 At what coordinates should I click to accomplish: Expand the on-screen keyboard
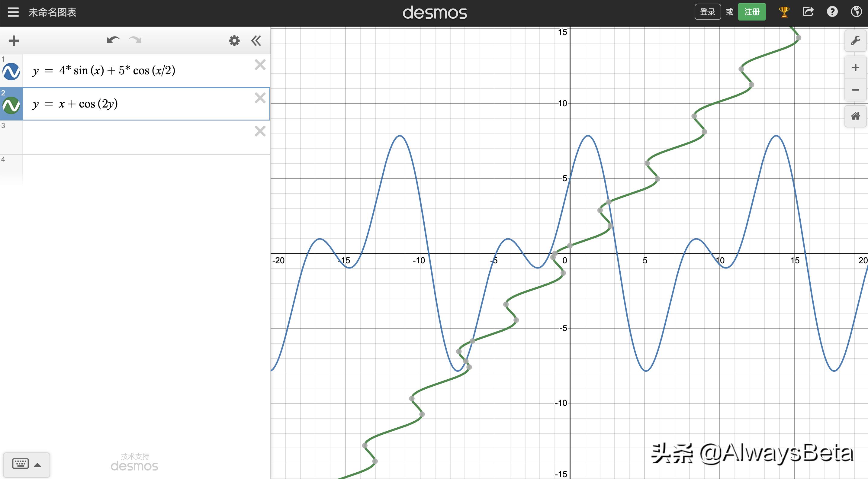(x=27, y=465)
